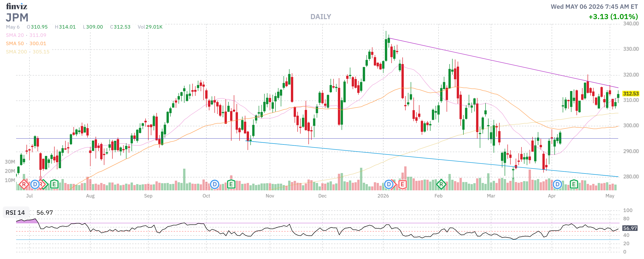Select the SMA 50 legend entry
This screenshot has height=259, width=644.
click(x=26, y=44)
